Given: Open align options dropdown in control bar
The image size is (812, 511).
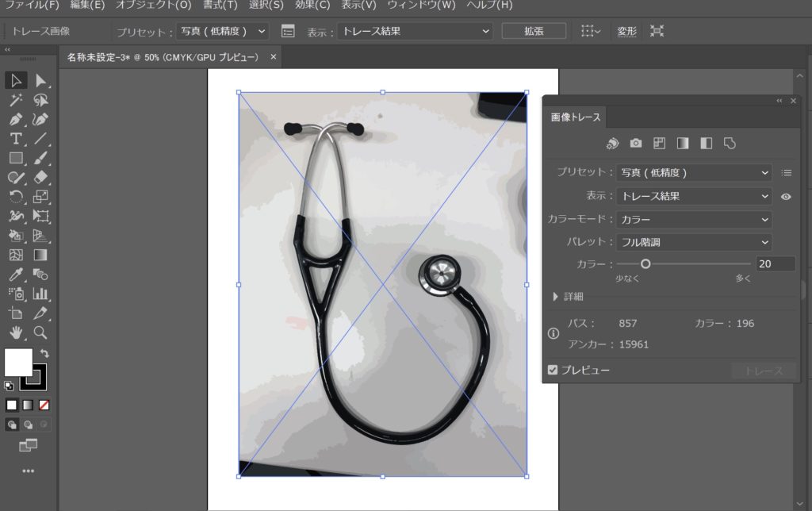Looking at the screenshot, I should point(590,31).
